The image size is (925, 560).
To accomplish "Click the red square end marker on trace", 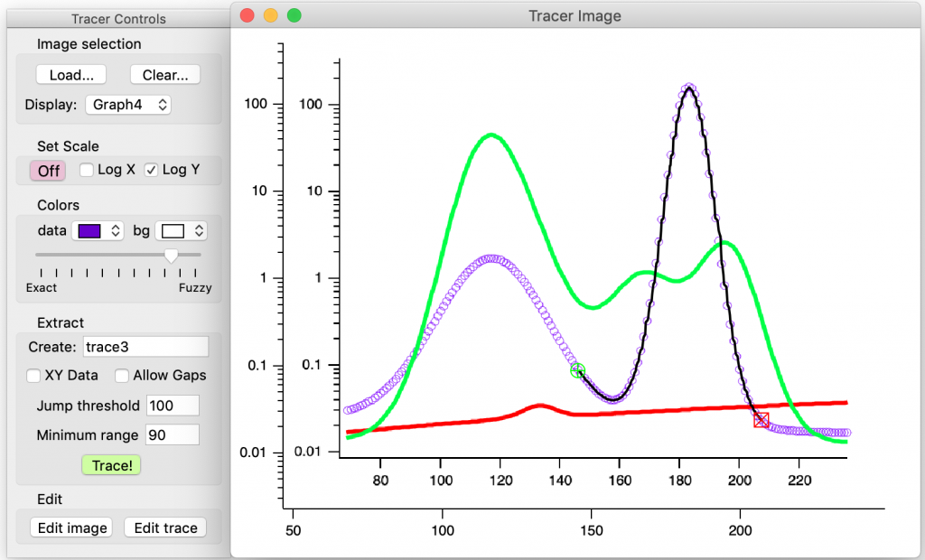I will (x=761, y=420).
